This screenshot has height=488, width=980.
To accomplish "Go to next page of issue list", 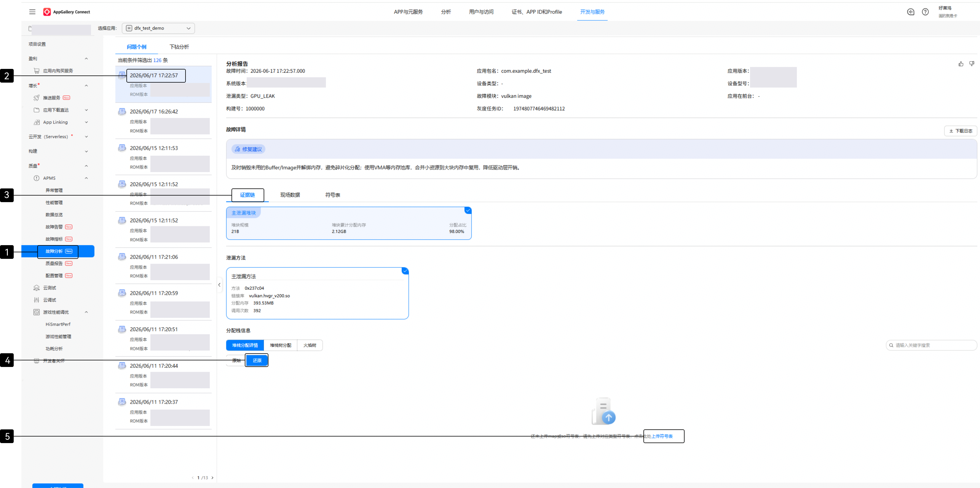I will tap(212, 478).
